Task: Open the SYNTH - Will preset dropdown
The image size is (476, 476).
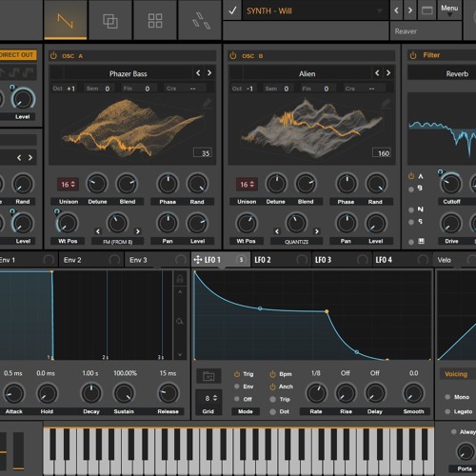Action: click(x=316, y=10)
